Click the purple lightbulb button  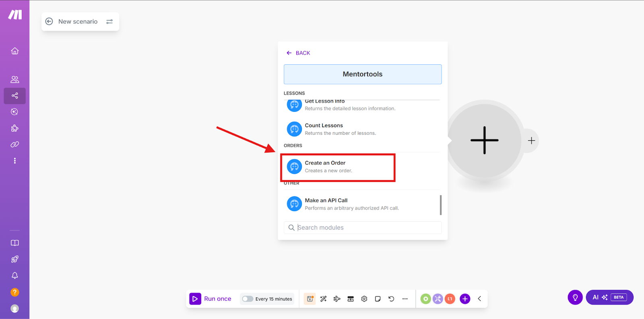575,297
